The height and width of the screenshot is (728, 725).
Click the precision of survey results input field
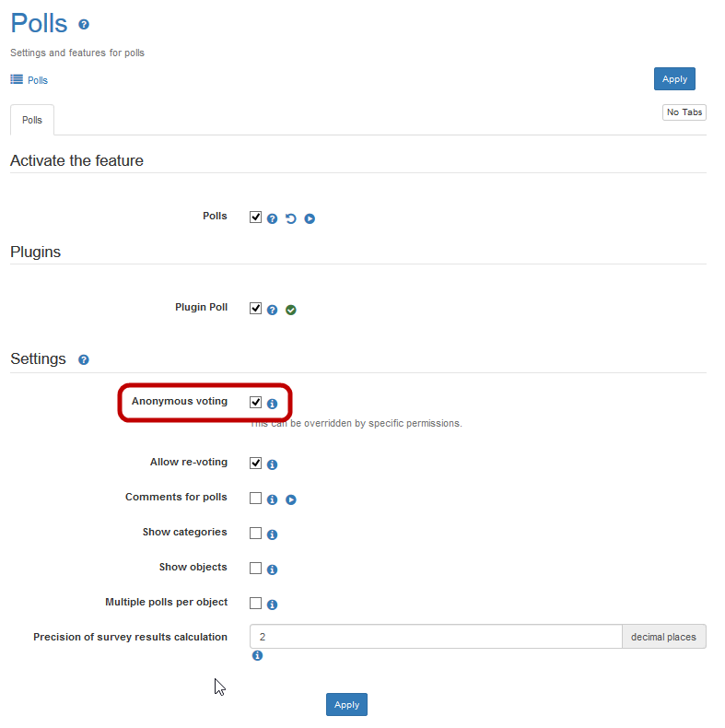[436, 637]
